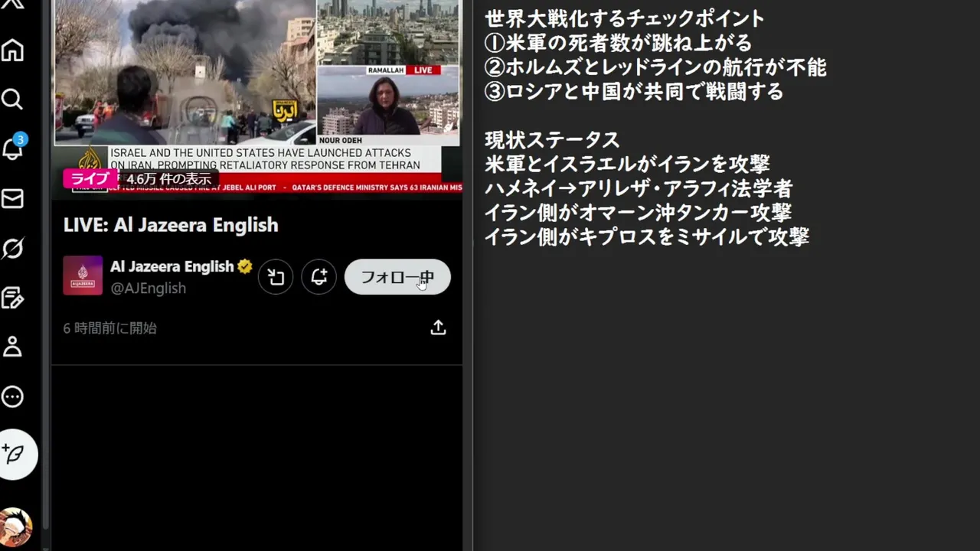The width and height of the screenshot is (980, 551).
Task: Open the Lists icon in sidebar
Action: click(12, 298)
